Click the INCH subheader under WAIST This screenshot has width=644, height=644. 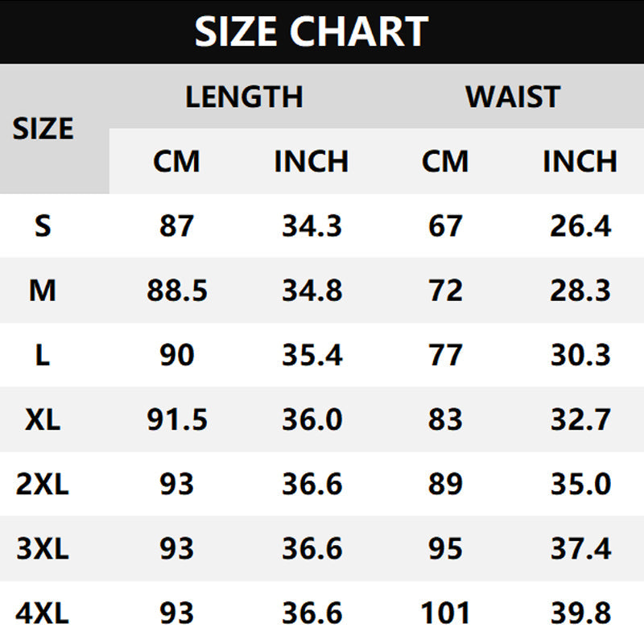point(580,161)
